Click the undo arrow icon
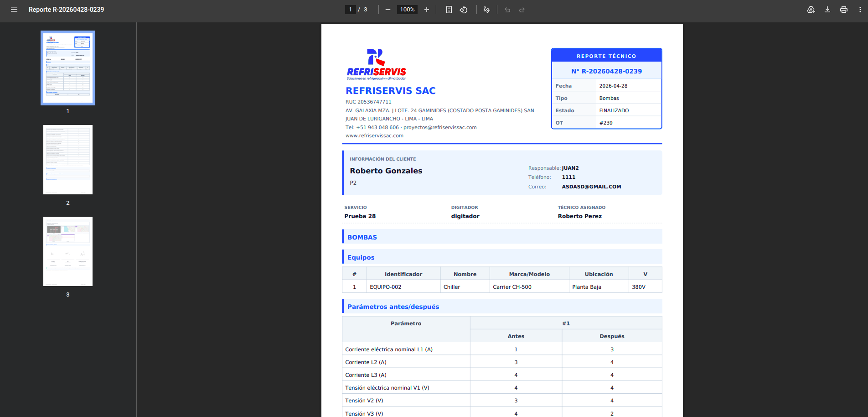The height and width of the screenshot is (417, 868). pyautogui.click(x=507, y=10)
